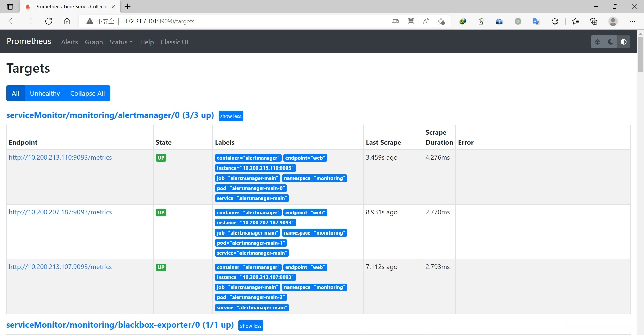Screen dimensions: 644x335
Task: Click the pod="alertmanager-main-1" label
Action: point(251,243)
